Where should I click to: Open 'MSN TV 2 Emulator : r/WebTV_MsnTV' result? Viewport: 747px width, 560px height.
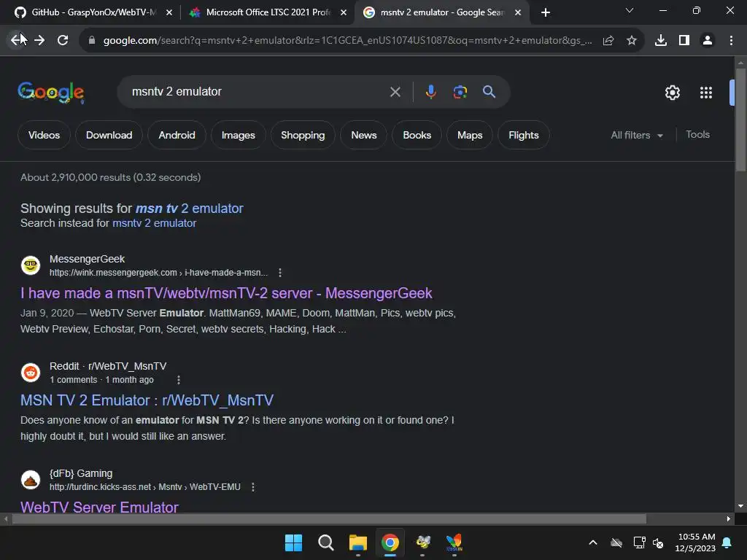point(147,400)
